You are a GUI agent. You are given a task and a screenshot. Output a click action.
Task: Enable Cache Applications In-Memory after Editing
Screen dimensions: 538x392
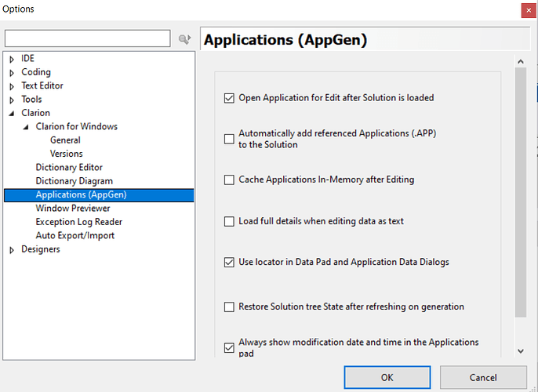[x=229, y=180]
